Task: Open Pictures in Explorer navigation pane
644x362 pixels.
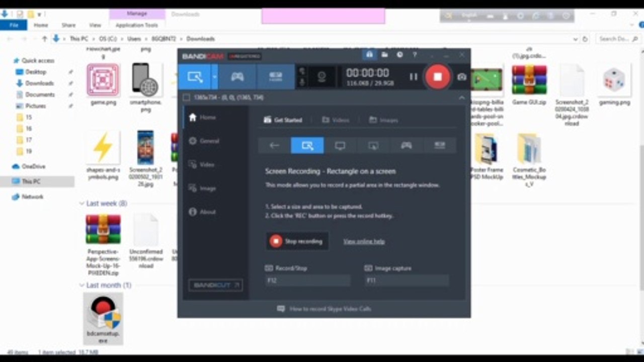Action: [36, 106]
